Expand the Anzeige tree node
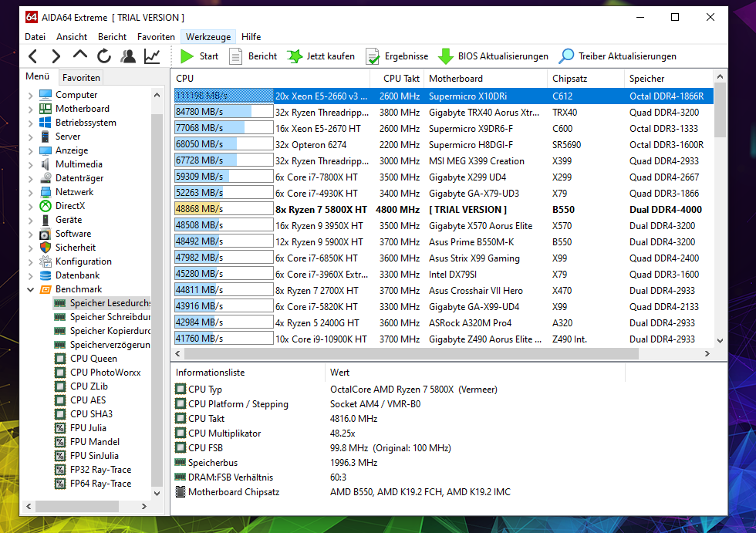The width and height of the screenshot is (756, 533). (30, 151)
